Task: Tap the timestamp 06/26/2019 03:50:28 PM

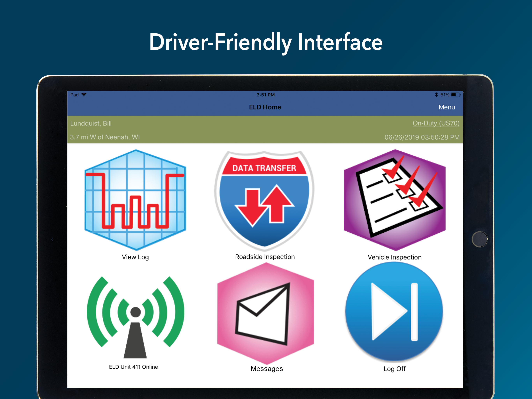Action: [x=422, y=137]
